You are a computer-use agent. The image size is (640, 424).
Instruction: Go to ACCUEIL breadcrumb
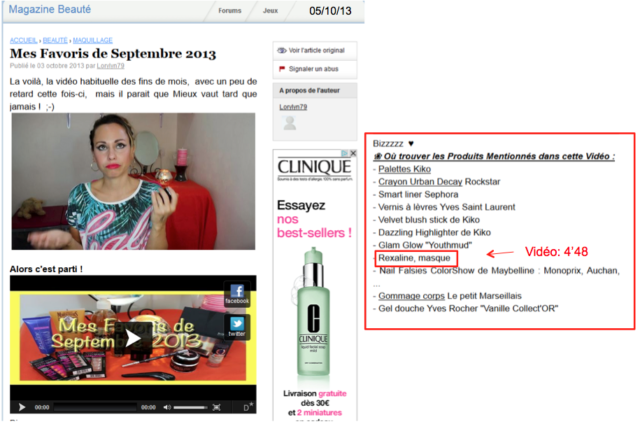(23, 40)
